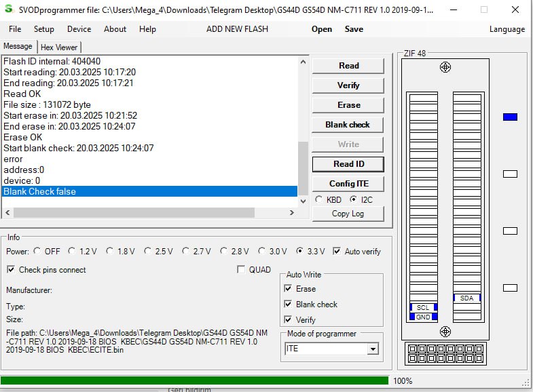Viewport: 533px width, 392px height.
Task: Open the Device menu
Action: (x=79, y=29)
